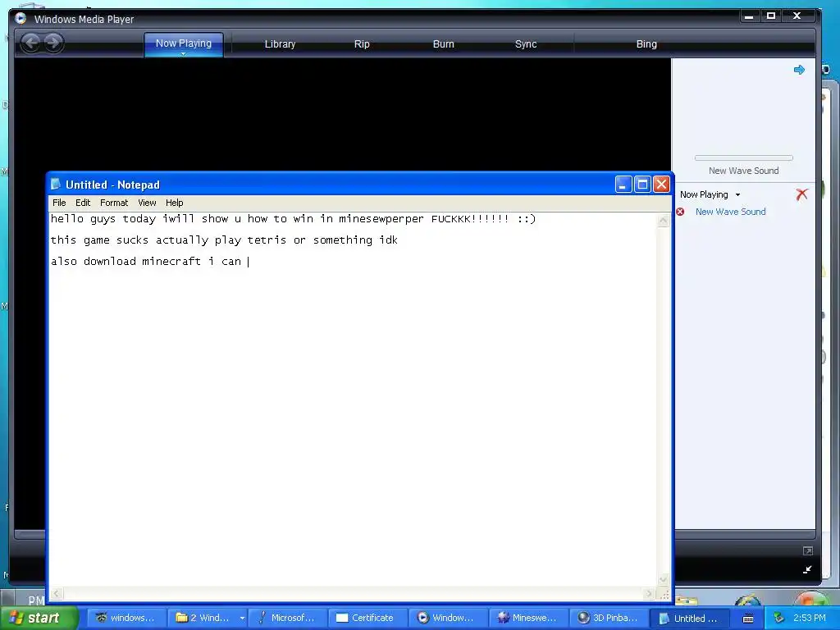
Task: Switch to windows... taskbar button
Action: pos(126,618)
